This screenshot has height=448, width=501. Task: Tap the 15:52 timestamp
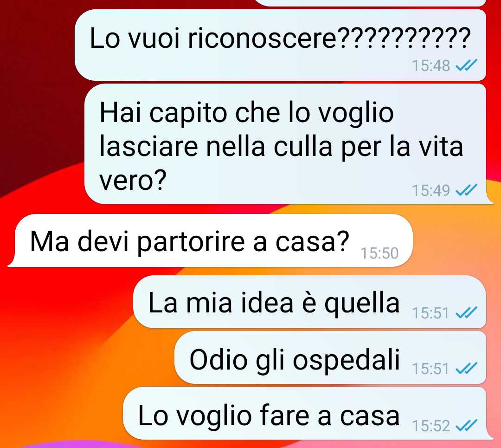pyautogui.click(x=430, y=426)
